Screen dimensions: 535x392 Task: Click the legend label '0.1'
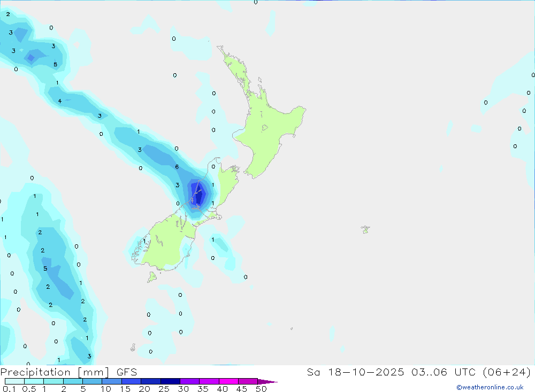9,389
